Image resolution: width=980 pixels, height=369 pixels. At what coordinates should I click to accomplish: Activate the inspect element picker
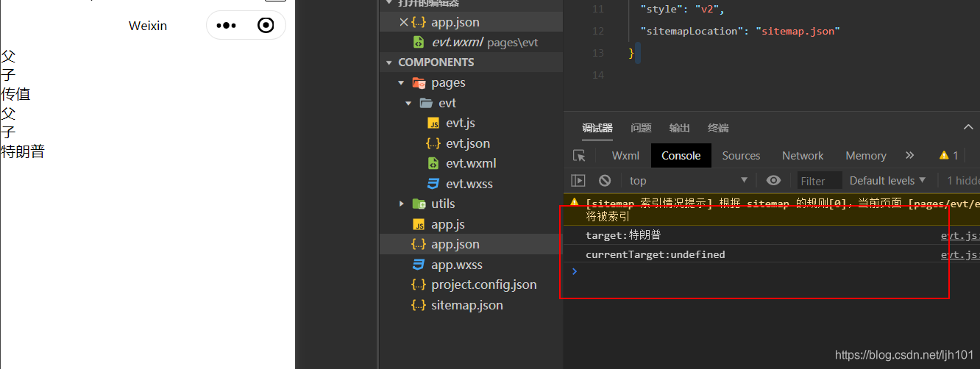[579, 156]
